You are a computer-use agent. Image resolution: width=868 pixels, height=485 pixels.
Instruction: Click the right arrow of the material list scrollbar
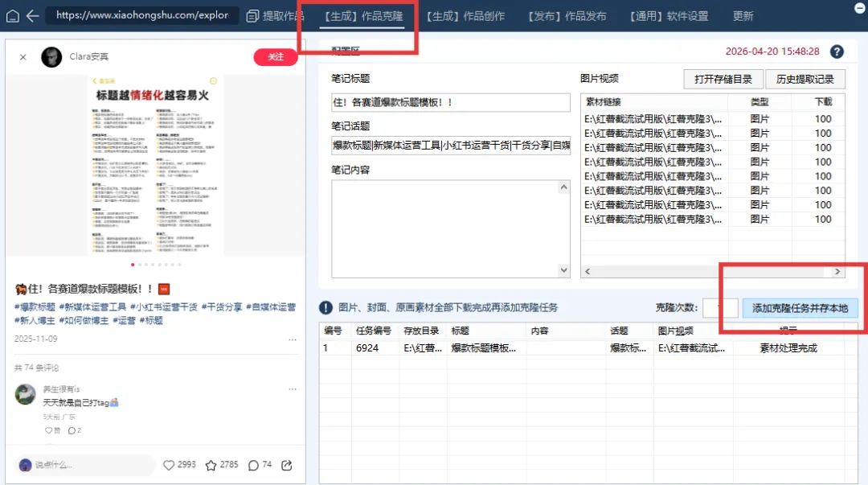coord(836,272)
